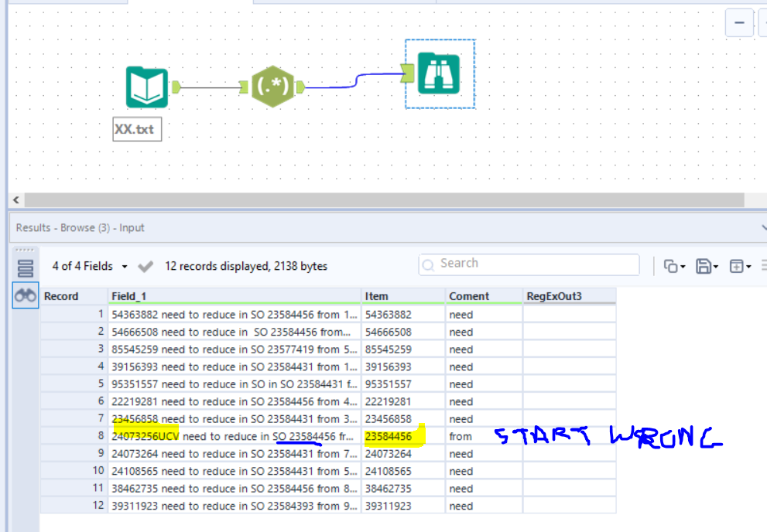Select the RegEx tool on canvas

[272, 87]
